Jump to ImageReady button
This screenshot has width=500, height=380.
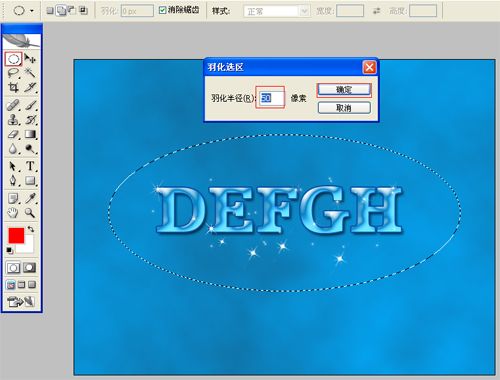click(21, 302)
